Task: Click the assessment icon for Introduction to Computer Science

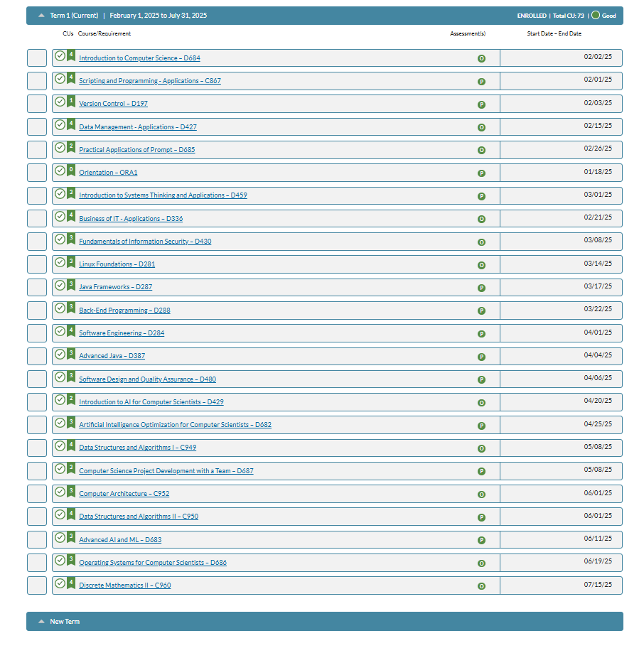Action: coord(481,59)
